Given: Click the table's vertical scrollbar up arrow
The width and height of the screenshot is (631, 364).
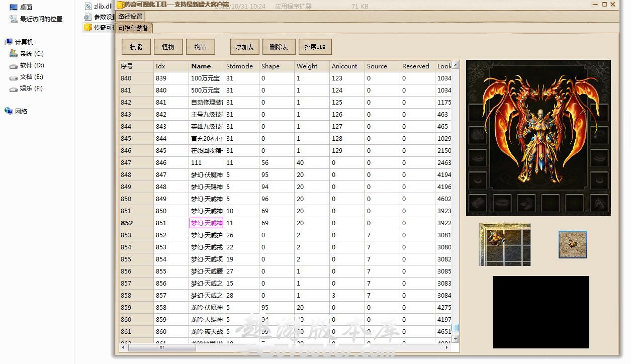Looking at the screenshot, I should click(x=455, y=65).
